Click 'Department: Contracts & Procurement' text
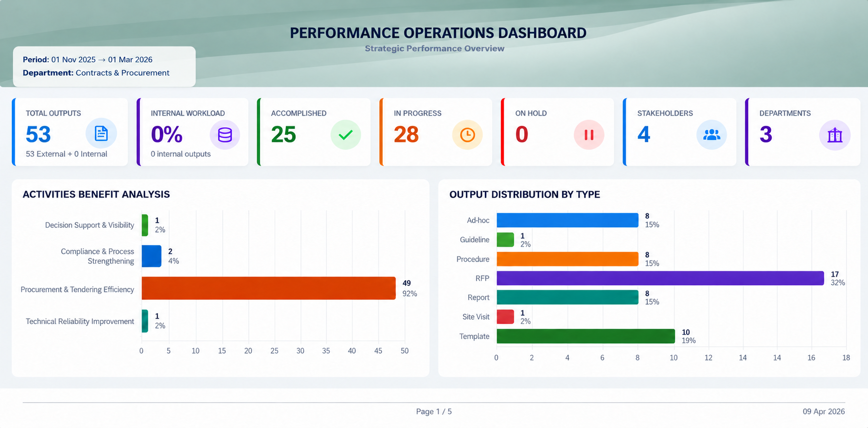This screenshot has height=428, width=868. 96,73
